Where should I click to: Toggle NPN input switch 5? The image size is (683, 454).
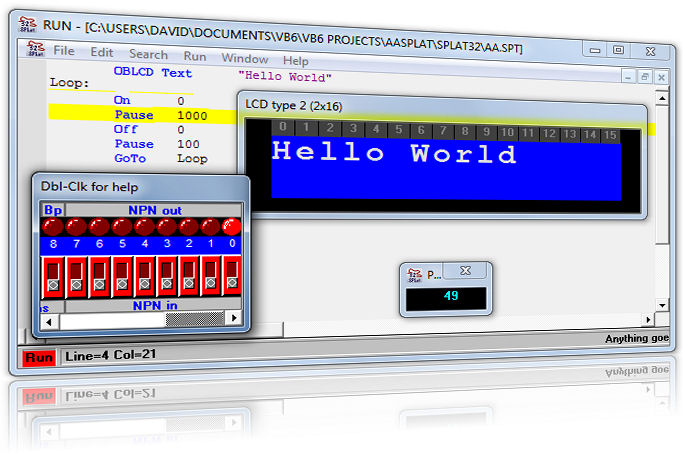(122, 276)
